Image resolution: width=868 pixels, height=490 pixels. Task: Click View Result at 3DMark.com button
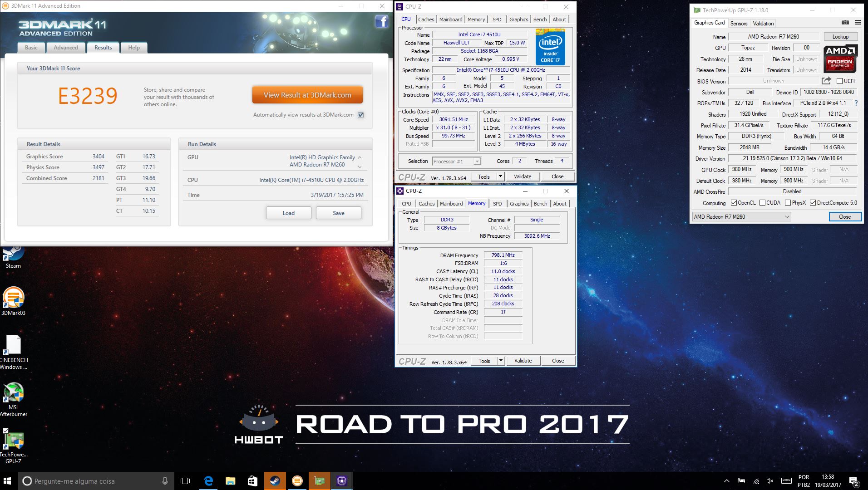pos(307,95)
